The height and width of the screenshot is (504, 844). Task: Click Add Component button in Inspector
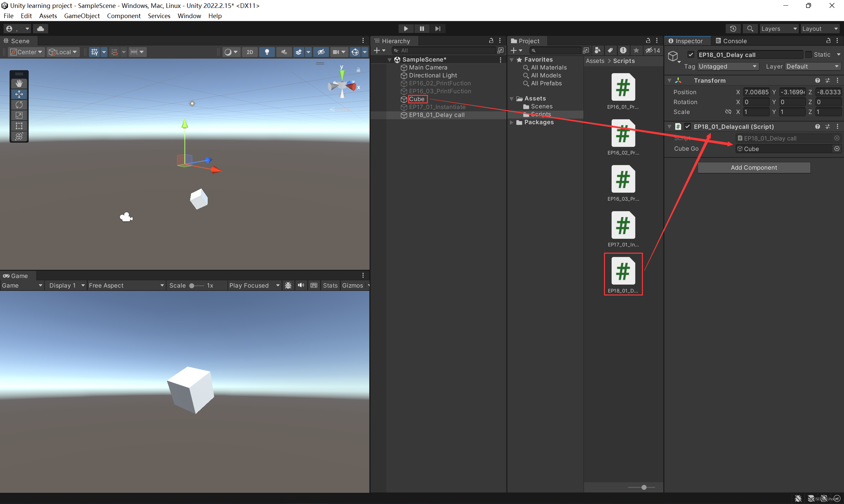tap(753, 167)
